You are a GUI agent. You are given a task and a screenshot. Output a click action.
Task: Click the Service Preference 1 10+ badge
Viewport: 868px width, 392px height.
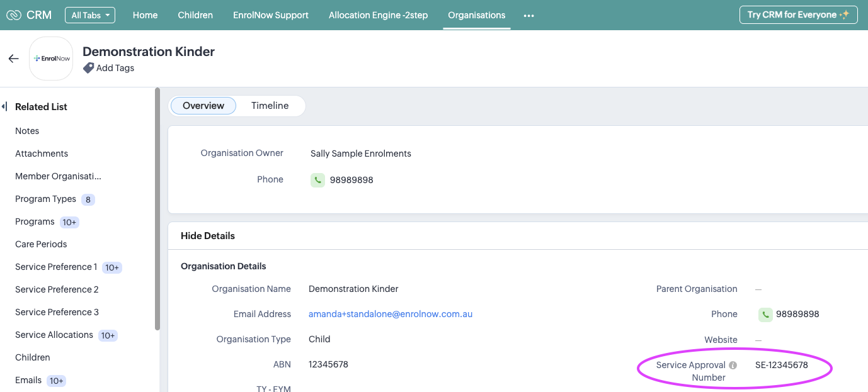[112, 267]
